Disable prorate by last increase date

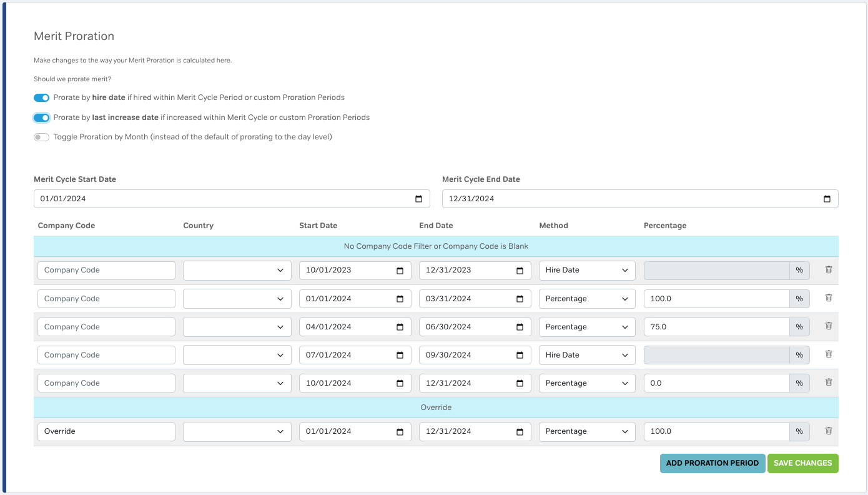pos(42,117)
